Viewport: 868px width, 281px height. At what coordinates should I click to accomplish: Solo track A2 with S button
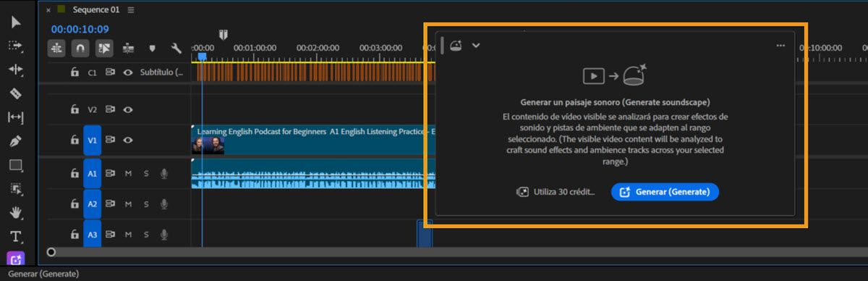[145, 204]
